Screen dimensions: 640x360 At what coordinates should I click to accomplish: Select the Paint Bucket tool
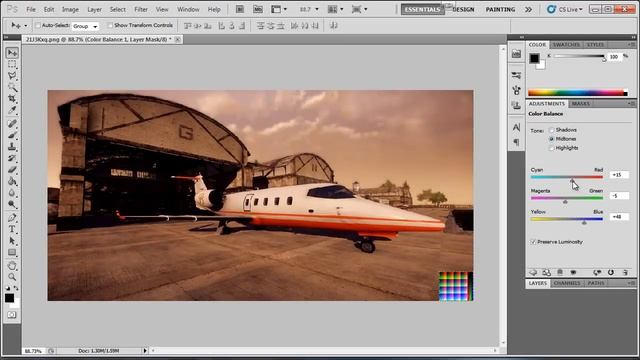[x=12, y=181]
